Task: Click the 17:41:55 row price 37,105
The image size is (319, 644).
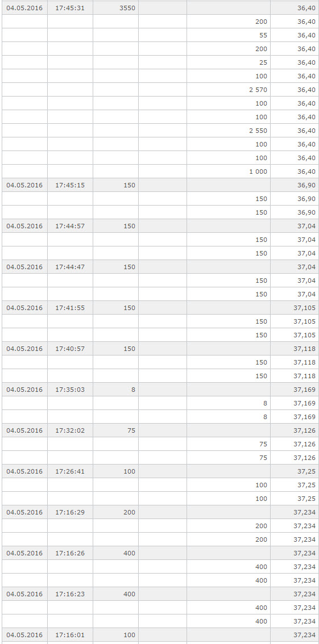Action: (x=295, y=308)
